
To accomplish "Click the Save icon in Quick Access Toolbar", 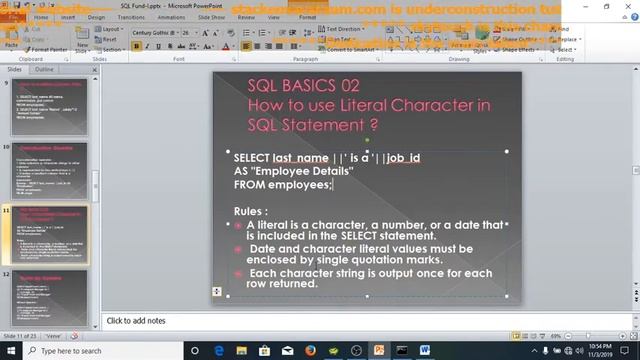I will [17, 5].
